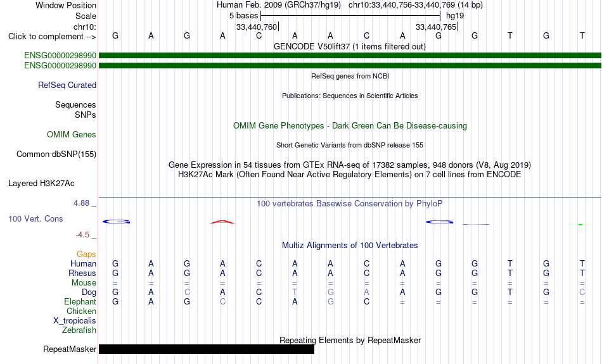This screenshot has width=602, height=364.
Task: Click '100 vertebrates Basewise Conservation by PhyloP' title
Action: 350,203
